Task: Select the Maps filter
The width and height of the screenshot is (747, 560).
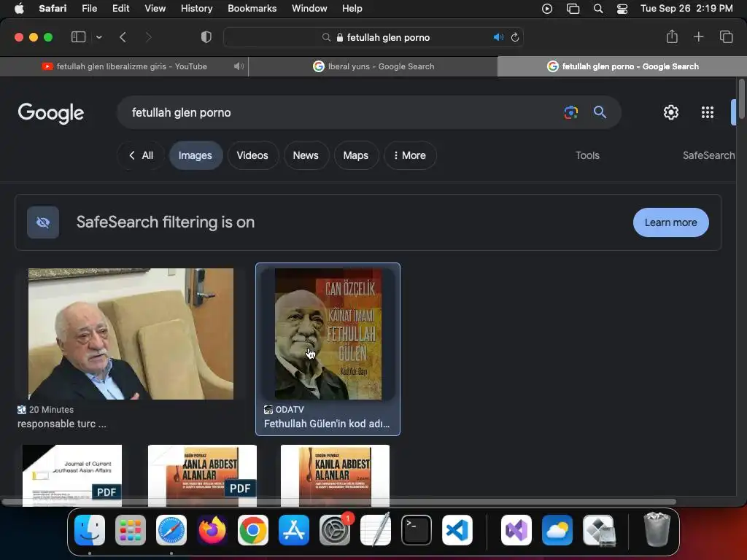Action: tap(356, 155)
